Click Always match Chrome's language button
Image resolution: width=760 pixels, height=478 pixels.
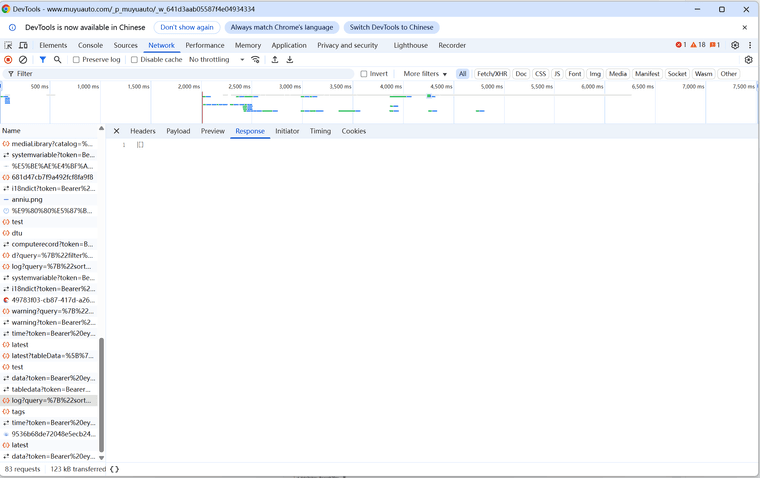click(x=282, y=28)
